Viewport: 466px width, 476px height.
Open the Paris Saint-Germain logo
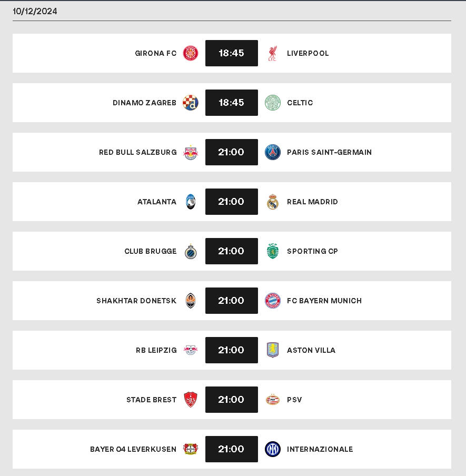tap(273, 152)
